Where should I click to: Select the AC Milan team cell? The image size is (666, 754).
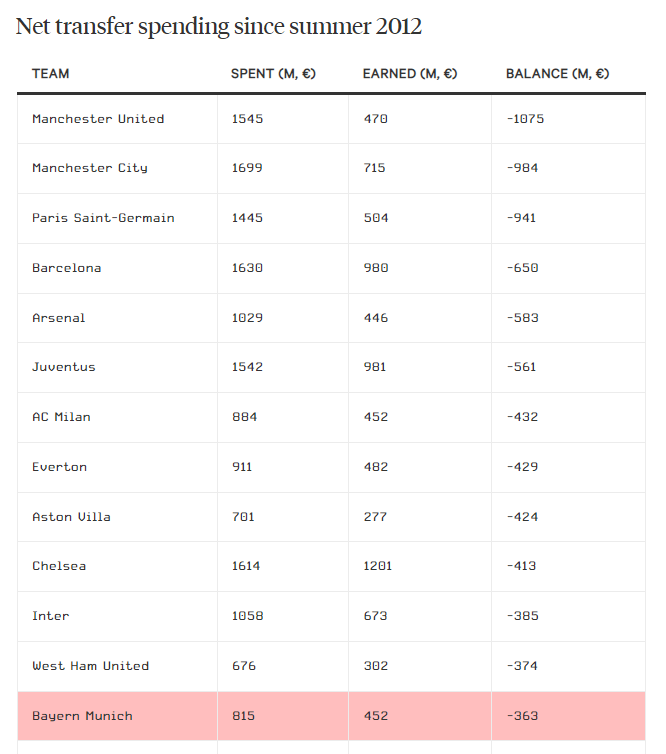pos(61,417)
